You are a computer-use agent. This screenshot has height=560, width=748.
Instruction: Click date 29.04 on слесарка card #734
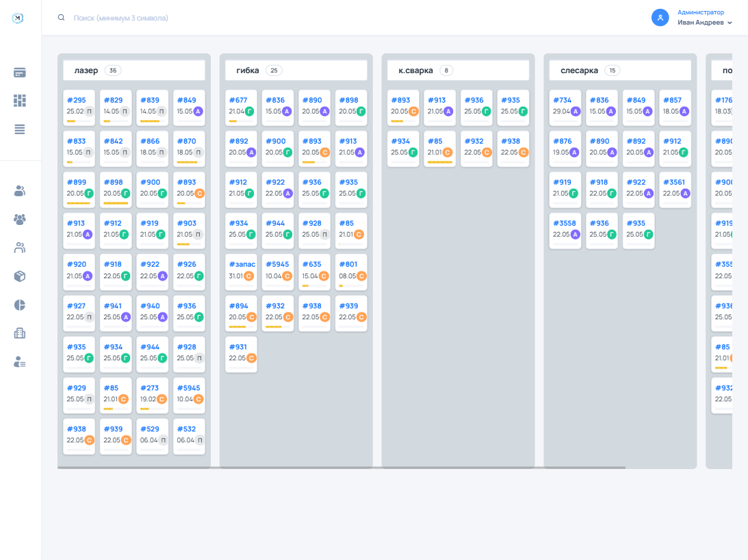(x=561, y=111)
